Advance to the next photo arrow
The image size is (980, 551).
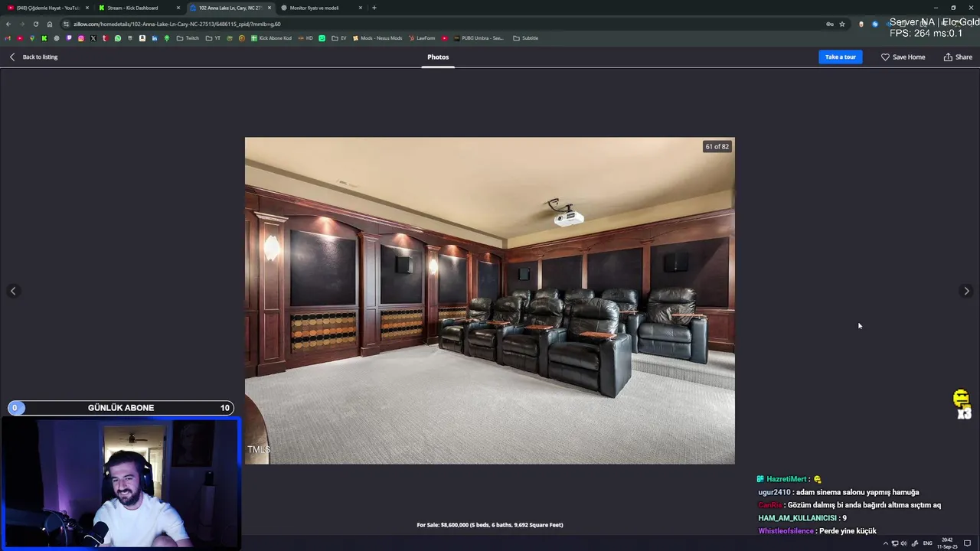point(966,291)
